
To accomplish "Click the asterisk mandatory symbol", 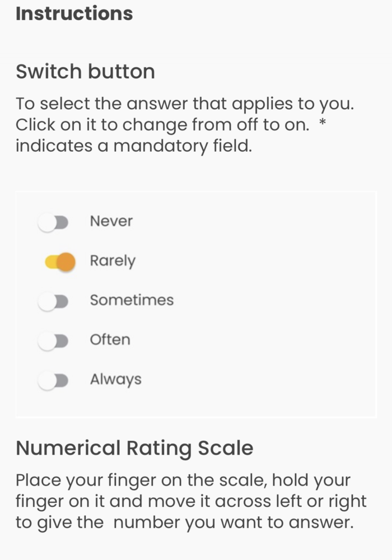I will click(x=323, y=123).
